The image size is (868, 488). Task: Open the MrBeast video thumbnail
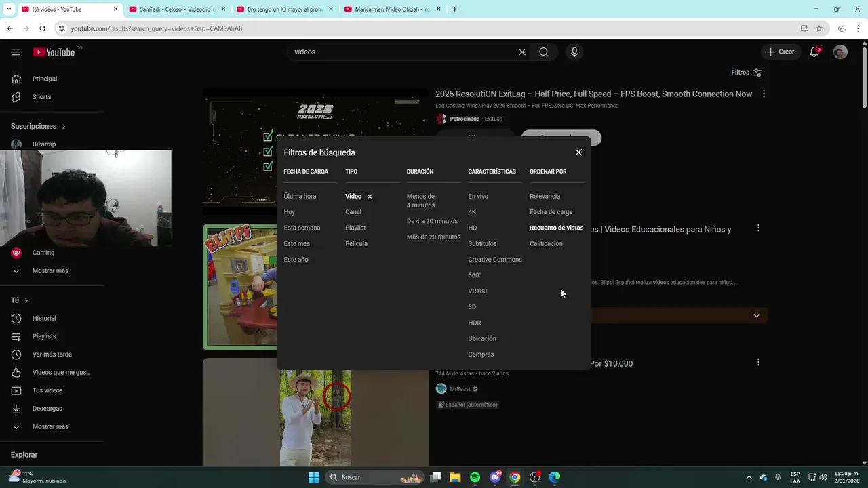(315, 412)
